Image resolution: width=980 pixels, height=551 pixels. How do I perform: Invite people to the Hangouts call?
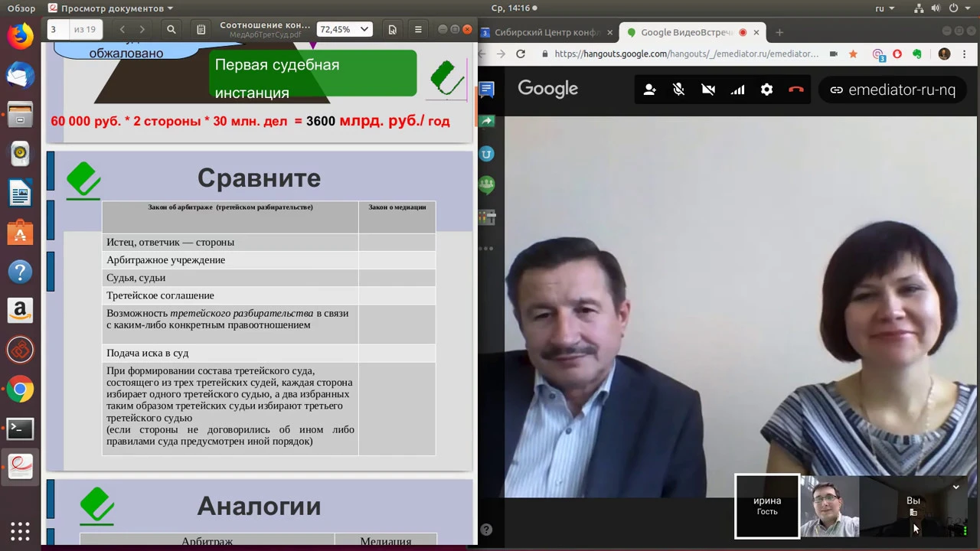tap(649, 90)
